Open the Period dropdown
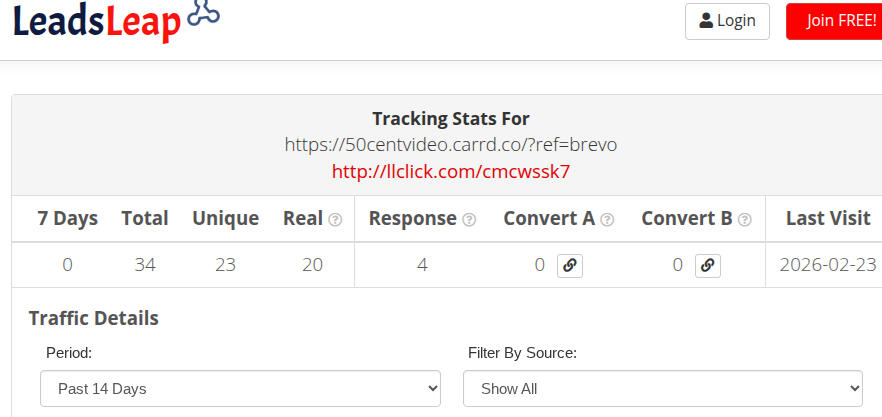 click(x=240, y=388)
